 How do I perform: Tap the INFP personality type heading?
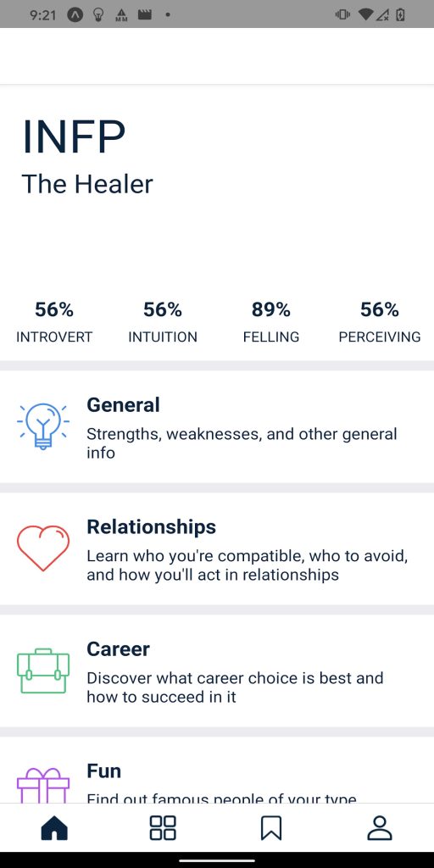pos(75,136)
